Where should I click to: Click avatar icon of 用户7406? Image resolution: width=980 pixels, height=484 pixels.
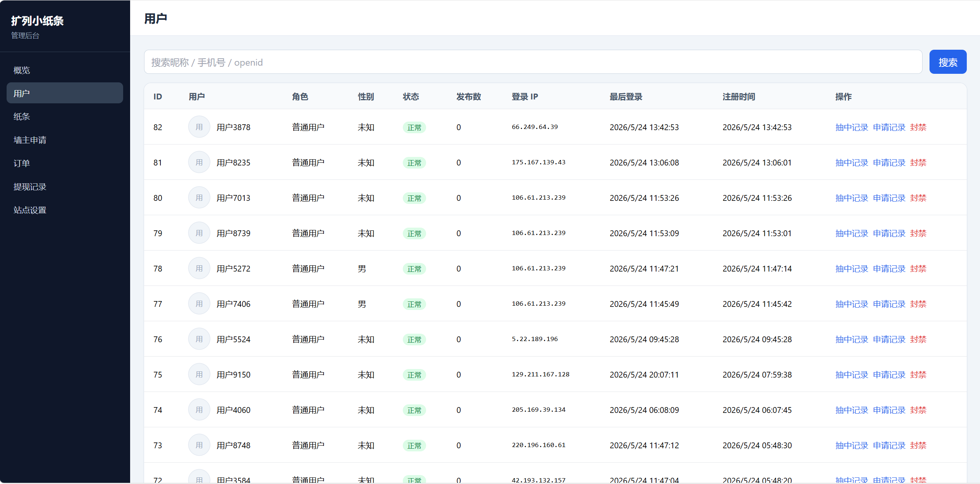(x=199, y=304)
